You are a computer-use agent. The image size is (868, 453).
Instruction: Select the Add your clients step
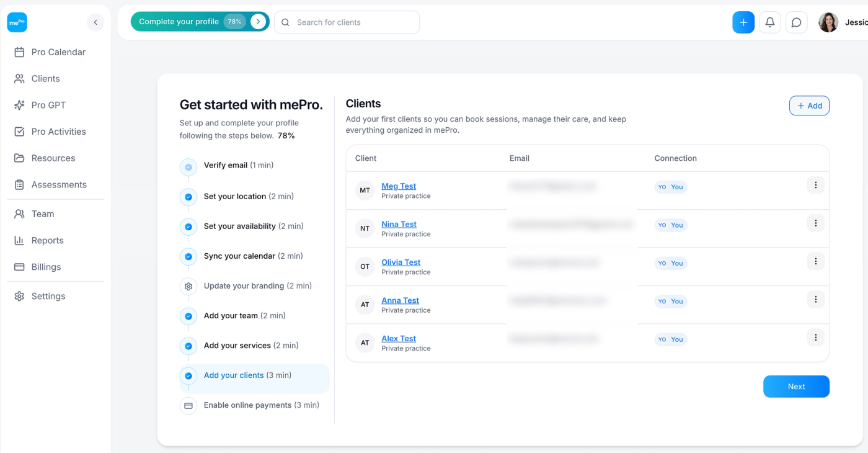coord(254,378)
